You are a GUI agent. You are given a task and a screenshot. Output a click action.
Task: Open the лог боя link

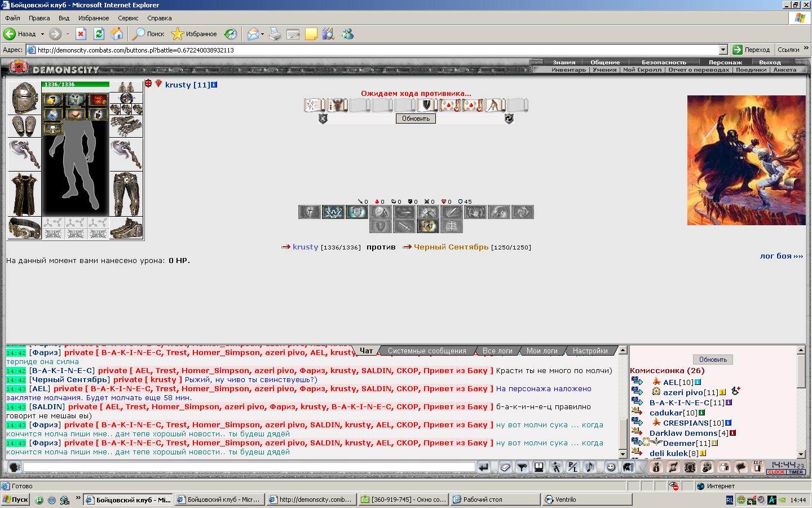coord(781,256)
